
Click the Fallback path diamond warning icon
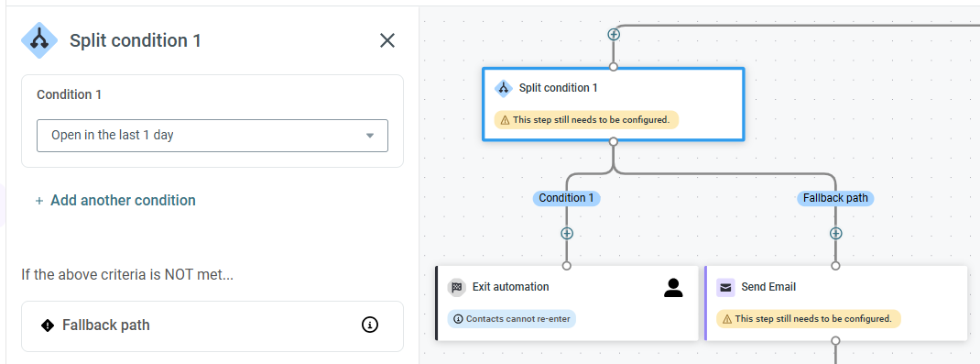[48, 325]
